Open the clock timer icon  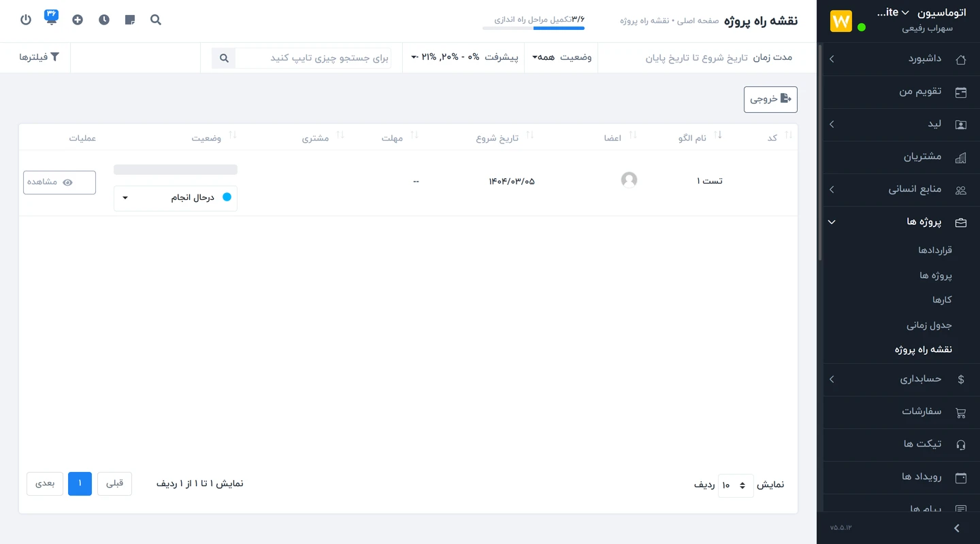pyautogui.click(x=104, y=20)
